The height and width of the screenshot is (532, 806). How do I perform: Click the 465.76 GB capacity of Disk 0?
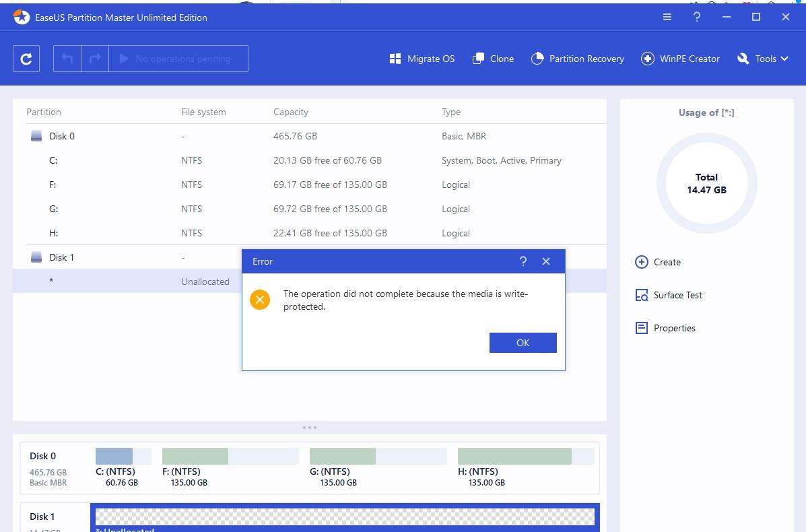[295, 136]
